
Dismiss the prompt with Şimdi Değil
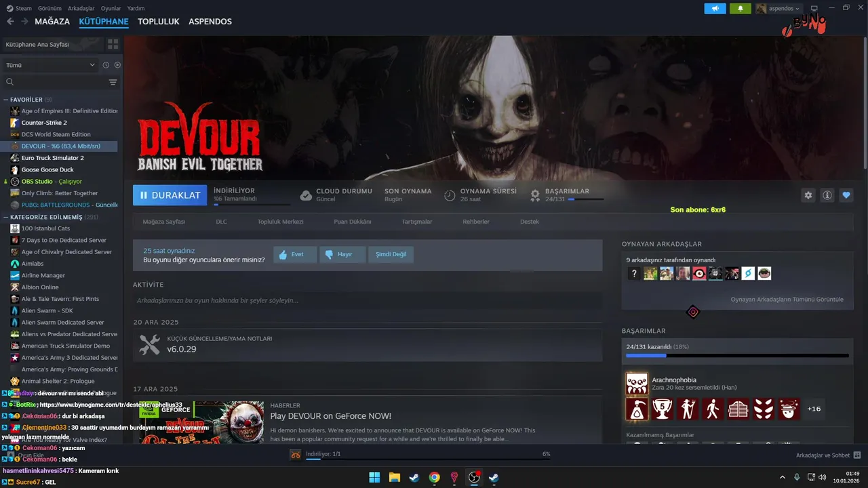[x=391, y=254]
